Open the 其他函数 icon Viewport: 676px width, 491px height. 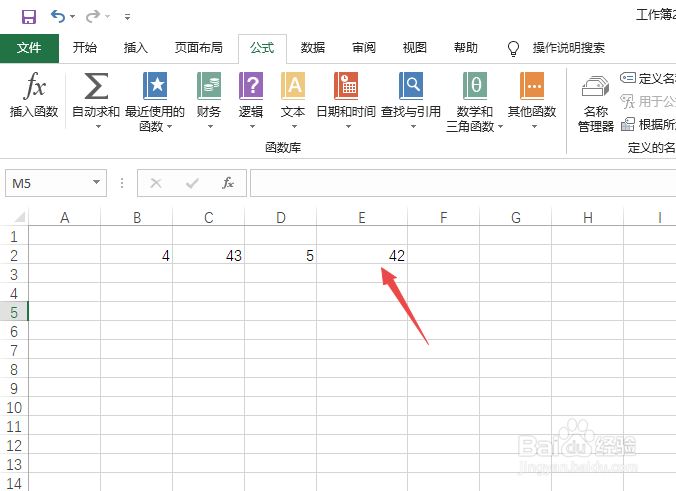pos(532,85)
